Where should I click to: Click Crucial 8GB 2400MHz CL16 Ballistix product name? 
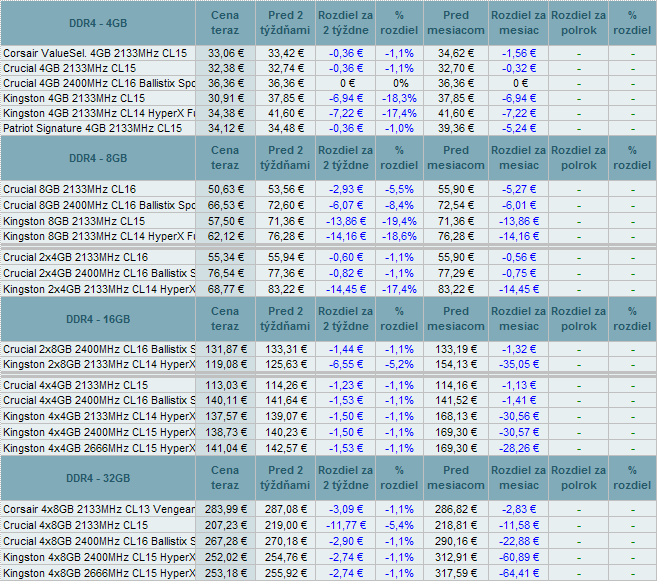pyautogui.click(x=99, y=205)
